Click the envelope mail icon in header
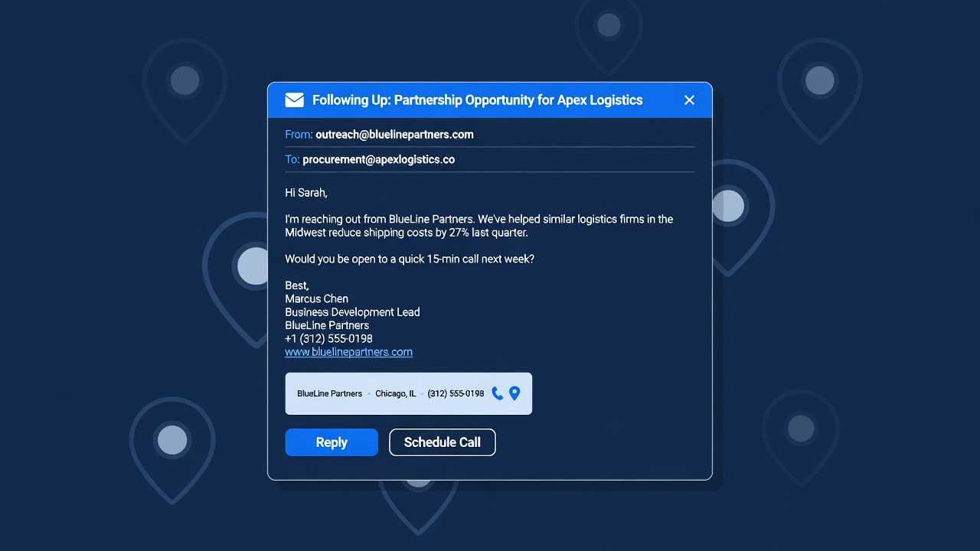 (x=294, y=100)
